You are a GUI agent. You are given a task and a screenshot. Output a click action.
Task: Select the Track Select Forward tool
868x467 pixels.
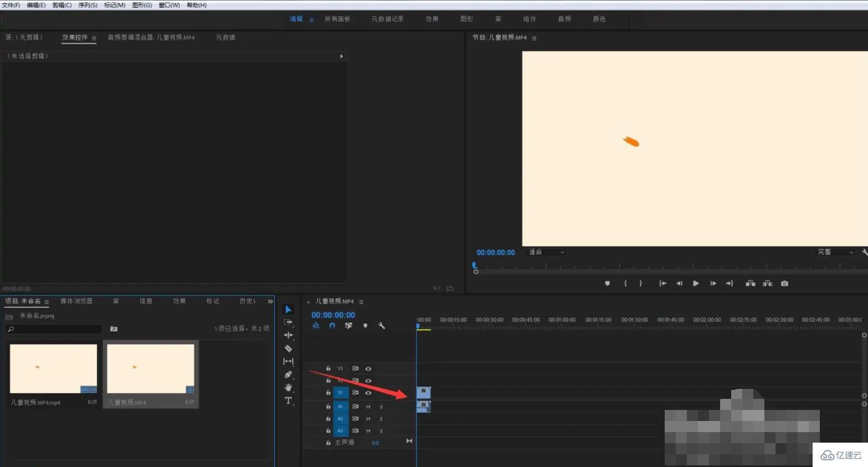(x=288, y=322)
